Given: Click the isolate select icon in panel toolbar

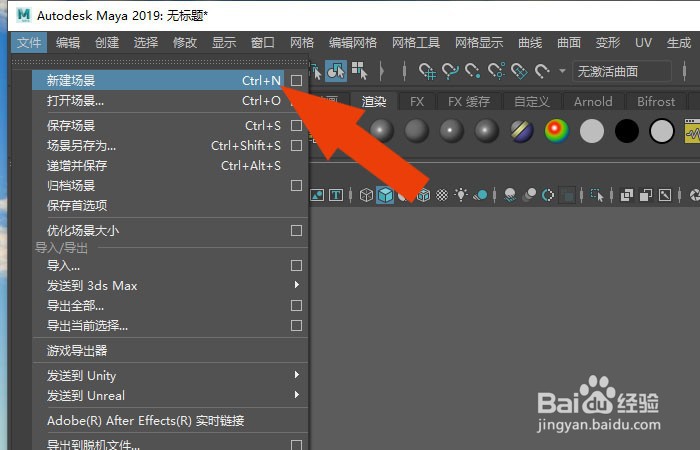Looking at the screenshot, I should click(x=597, y=195).
